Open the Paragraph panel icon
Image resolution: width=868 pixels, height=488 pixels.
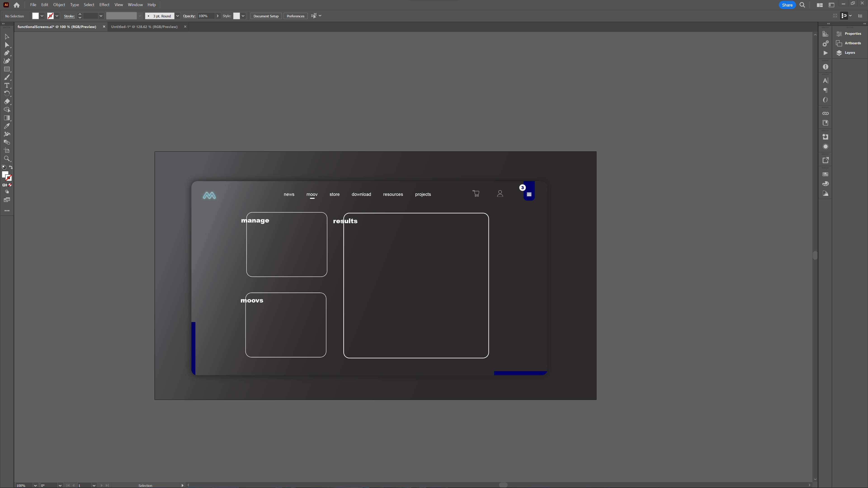point(825,90)
